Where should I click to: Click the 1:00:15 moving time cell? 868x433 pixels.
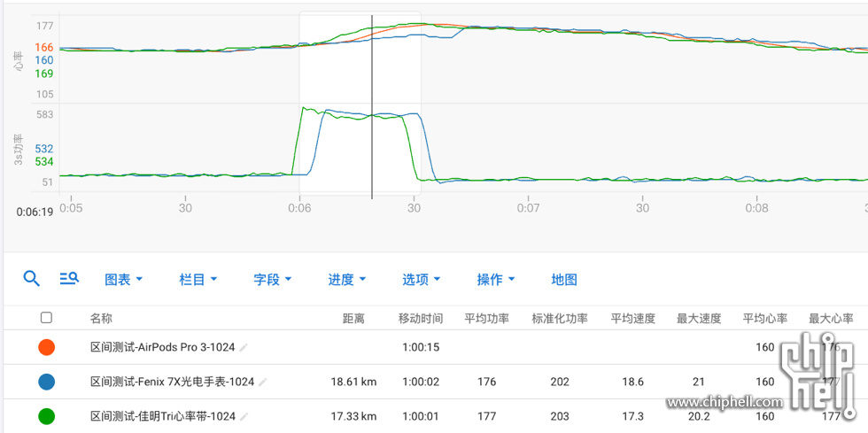pos(421,347)
